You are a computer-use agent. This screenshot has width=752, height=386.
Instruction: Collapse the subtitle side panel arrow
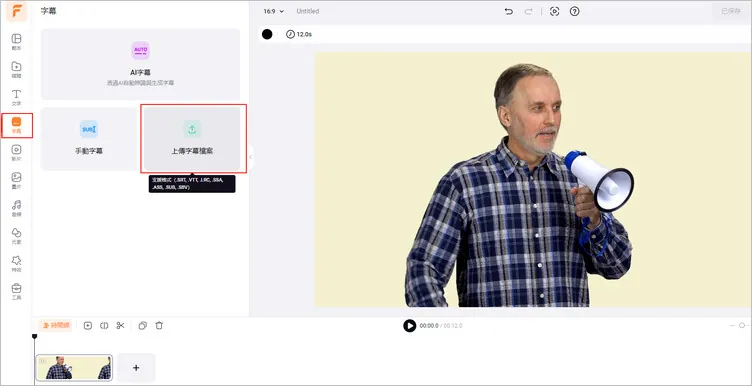click(250, 157)
